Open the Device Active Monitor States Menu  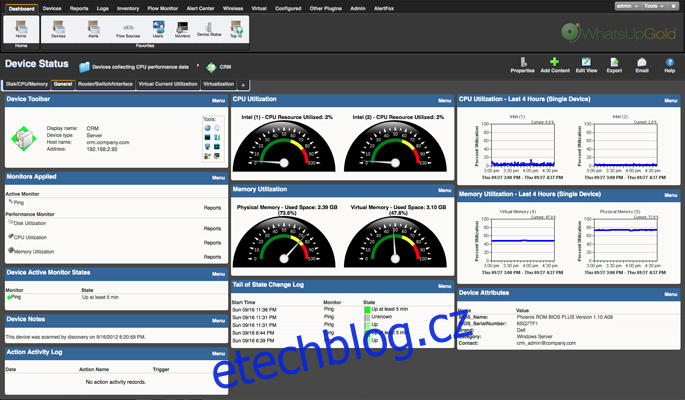point(218,274)
